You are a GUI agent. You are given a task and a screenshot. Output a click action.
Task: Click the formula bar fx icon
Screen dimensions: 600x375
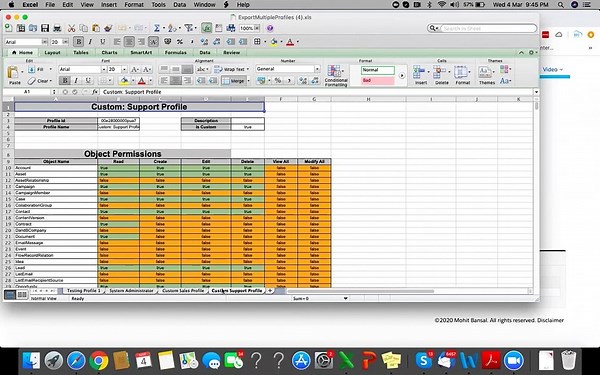[x=95, y=92]
